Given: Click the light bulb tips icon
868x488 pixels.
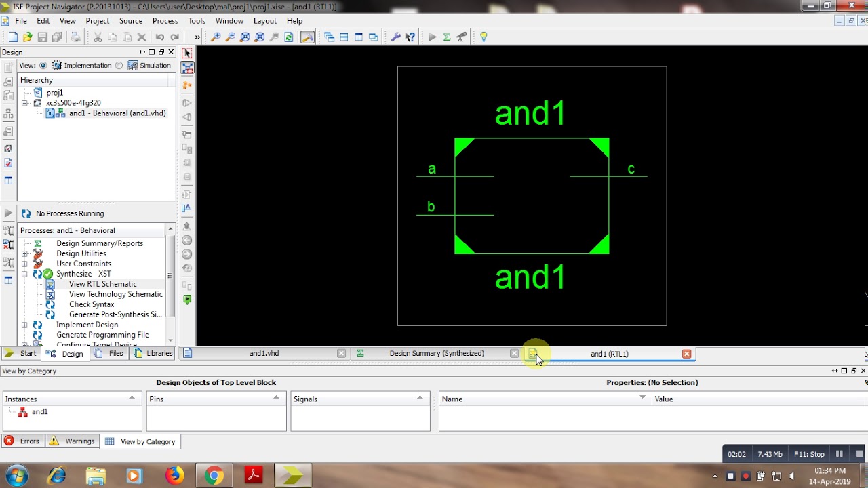Looking at the screenshot, I should click(484, 37).
